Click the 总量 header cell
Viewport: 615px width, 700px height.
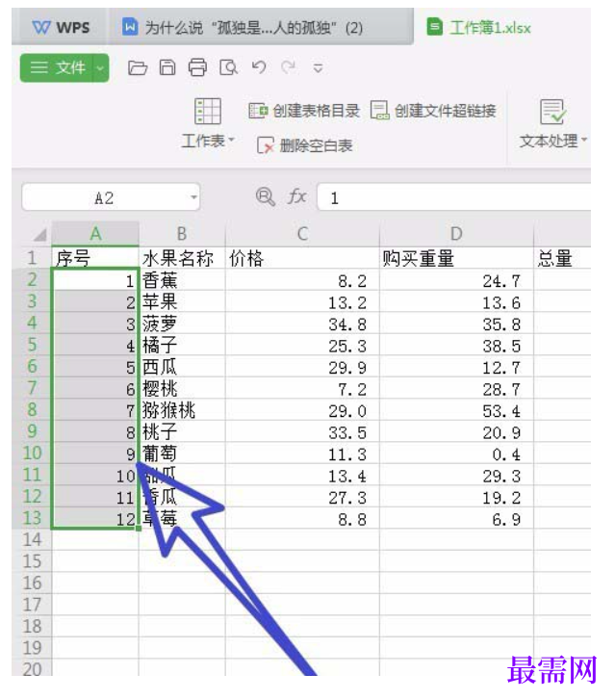tap(562, 258)
